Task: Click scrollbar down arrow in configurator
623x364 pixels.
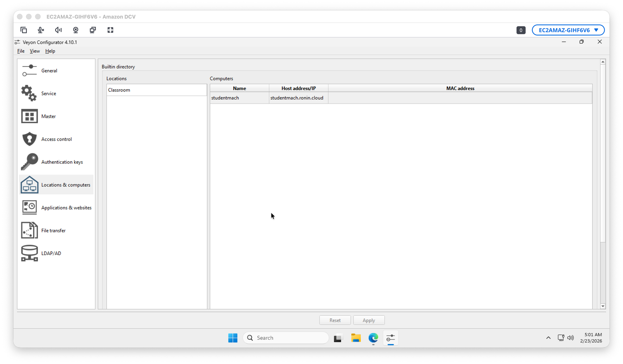Action: tap(603, 306)
